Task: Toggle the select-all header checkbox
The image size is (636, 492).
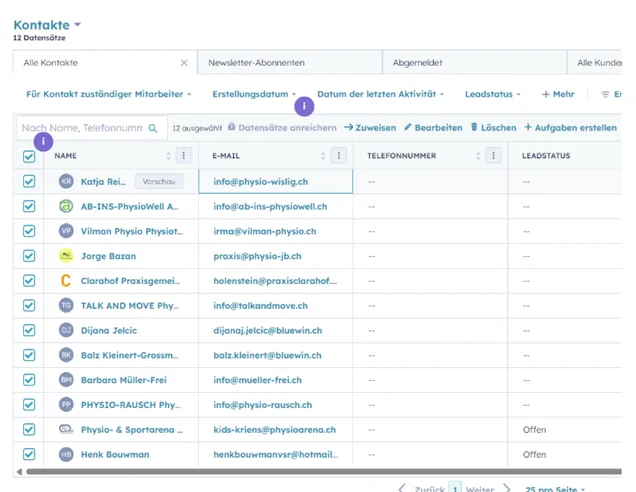Action: pos(29,157)
